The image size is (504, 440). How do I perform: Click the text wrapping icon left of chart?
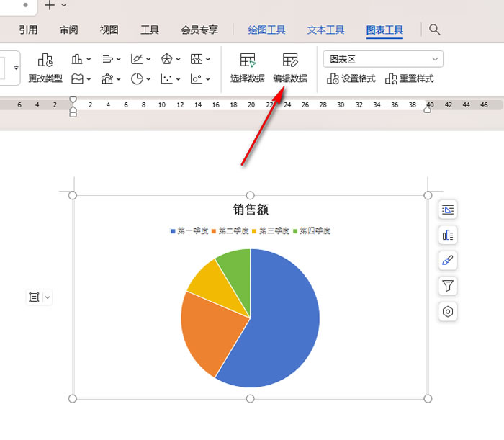[x=34, y=297]
